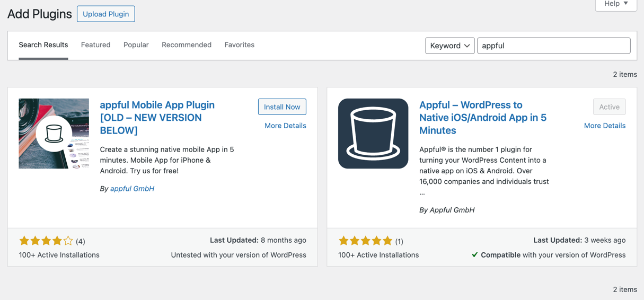The width and height of the screenshot is (644, 300).
Task: Open the Keyword search type dropdown
Action: [x=449, y=46]
